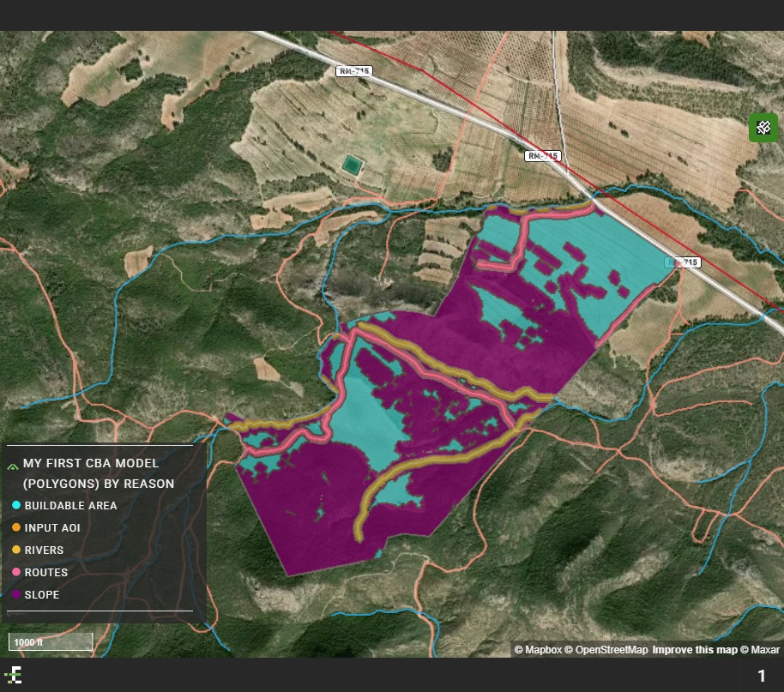Open the © Maxar attribution link
The image size is (784, 692).
coord(760,649)
